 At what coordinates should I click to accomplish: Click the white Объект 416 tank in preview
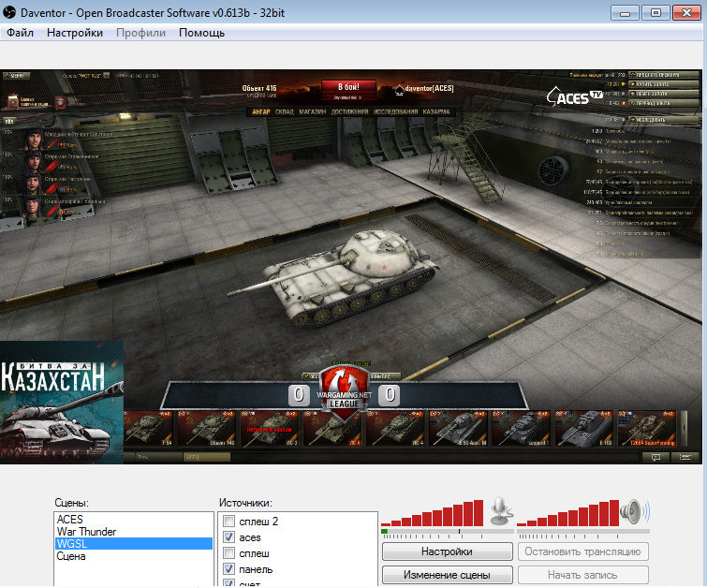click(x=333, y=277)
